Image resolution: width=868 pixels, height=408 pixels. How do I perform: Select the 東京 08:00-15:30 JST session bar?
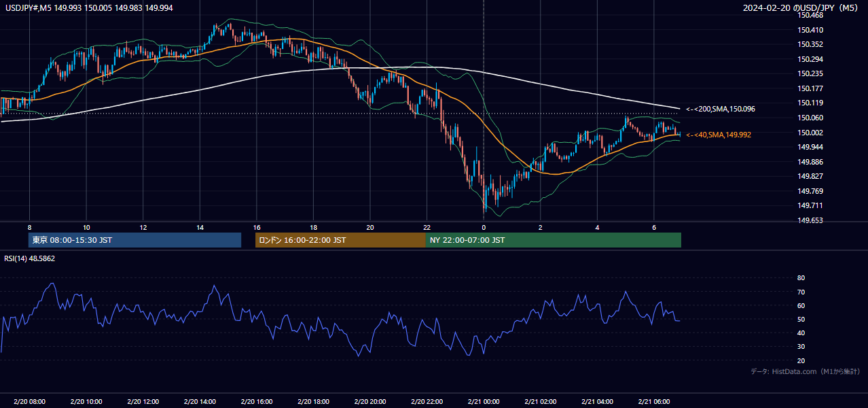[134, 240]
